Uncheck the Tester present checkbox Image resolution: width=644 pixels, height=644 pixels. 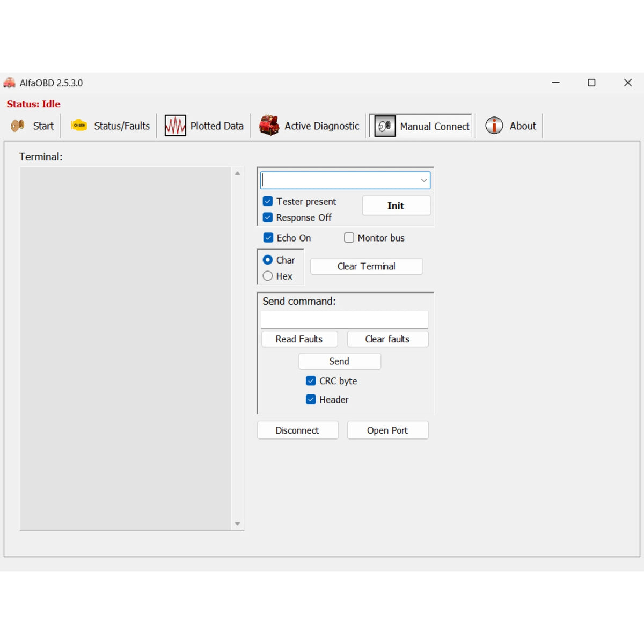click(267, 201)
